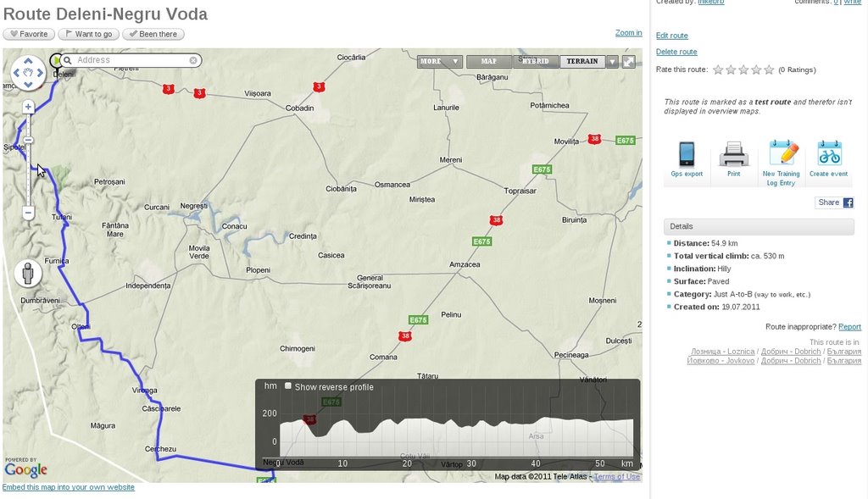Image resolution: width=868 pixels, height=499 pixels.
Task: Open the MORE map options dropdown
Action: [x=440, y=61]
